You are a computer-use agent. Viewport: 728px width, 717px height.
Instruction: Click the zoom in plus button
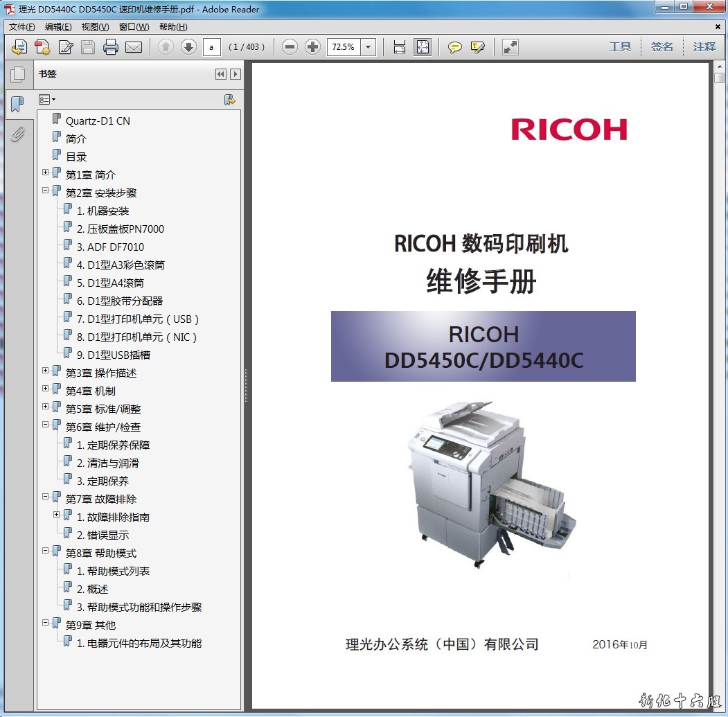(312, 47)
